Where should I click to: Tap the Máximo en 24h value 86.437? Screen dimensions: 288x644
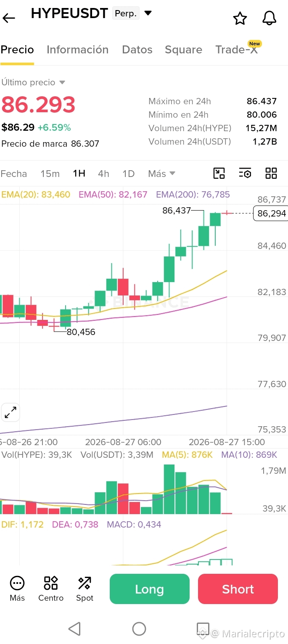(x=262, y=101)
